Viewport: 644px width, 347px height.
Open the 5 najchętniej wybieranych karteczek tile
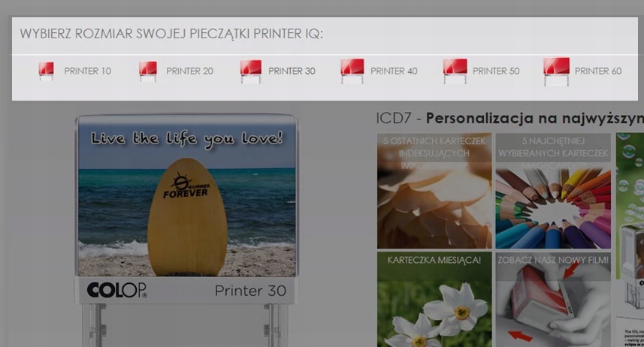pos(553,191)
